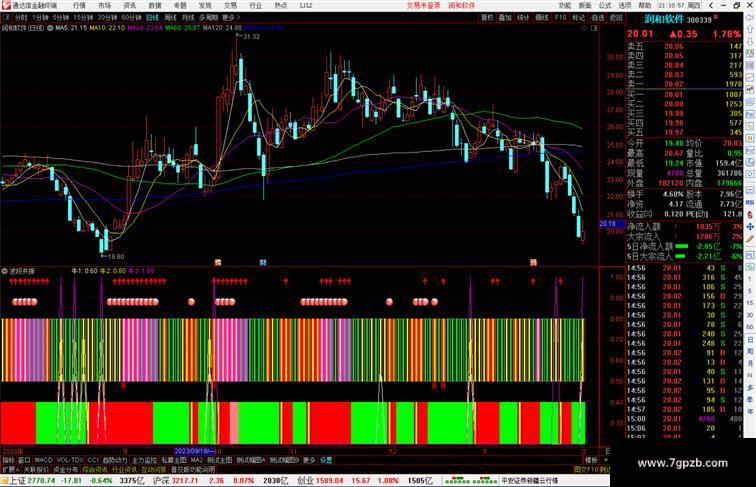The height and width of the screenshot is (487, 756).
Task: Click the up-arrow icon in right sidebar
Action: (750, 29)
